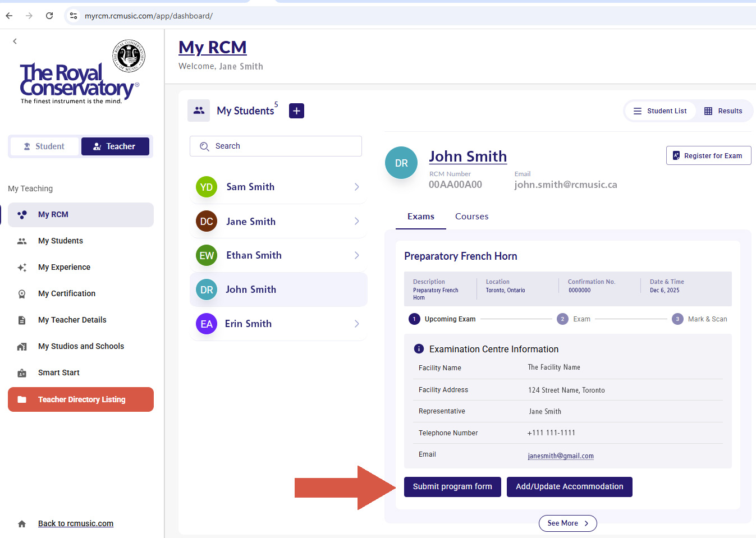756x538 pixels.
Task: Expand Erin Smith's student entry
Action: tap(356, 324)
